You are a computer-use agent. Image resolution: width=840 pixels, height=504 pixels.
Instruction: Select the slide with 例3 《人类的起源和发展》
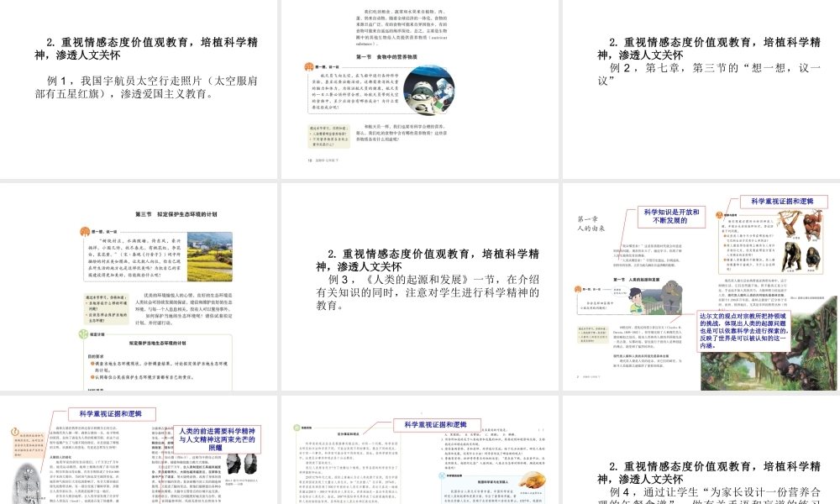click(x=420, y=287)
